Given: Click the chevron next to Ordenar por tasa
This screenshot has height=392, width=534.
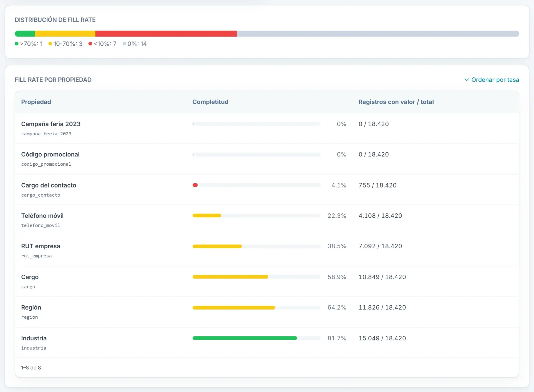Looking at the screenshot, I should [467, 80].
